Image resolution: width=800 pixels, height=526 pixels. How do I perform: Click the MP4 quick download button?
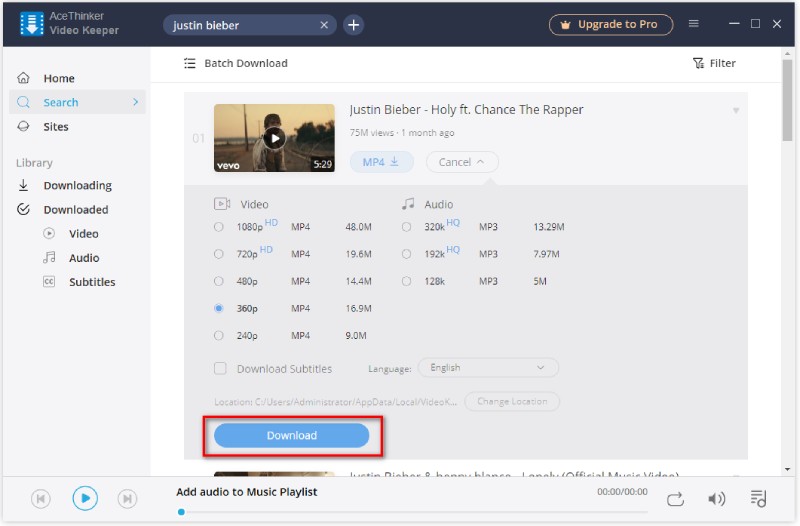381,162
